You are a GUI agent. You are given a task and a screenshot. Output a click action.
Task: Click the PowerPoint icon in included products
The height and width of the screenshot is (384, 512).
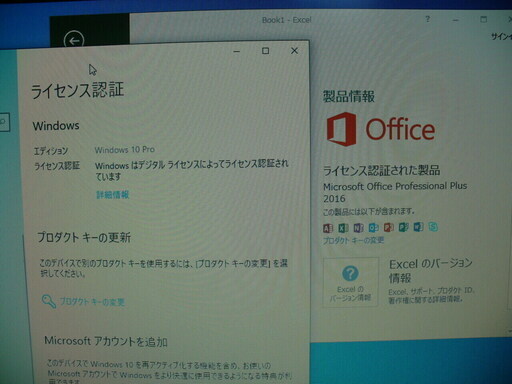389,227
